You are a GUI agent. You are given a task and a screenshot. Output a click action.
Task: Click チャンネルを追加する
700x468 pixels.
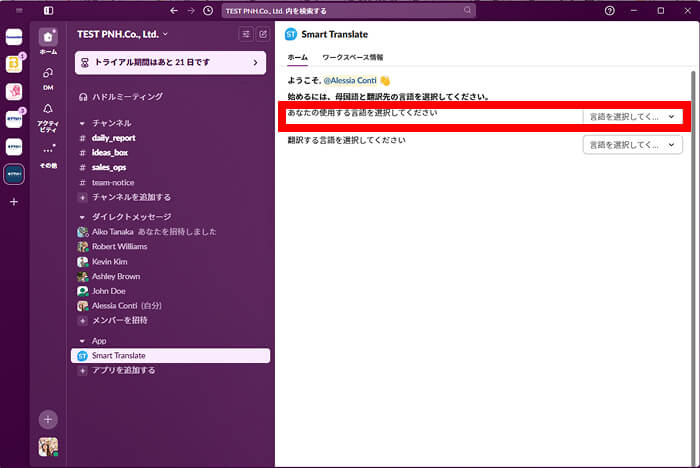click(131, 197)
